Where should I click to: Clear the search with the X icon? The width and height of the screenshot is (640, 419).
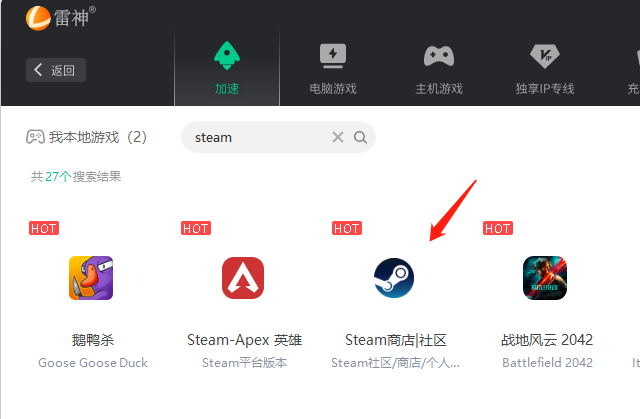[x=338, y=137]
